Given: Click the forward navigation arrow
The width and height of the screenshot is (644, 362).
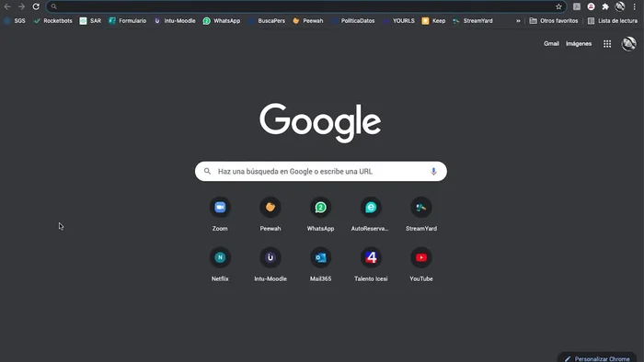Looking at the screenshot, I should [x=21, y=6].
